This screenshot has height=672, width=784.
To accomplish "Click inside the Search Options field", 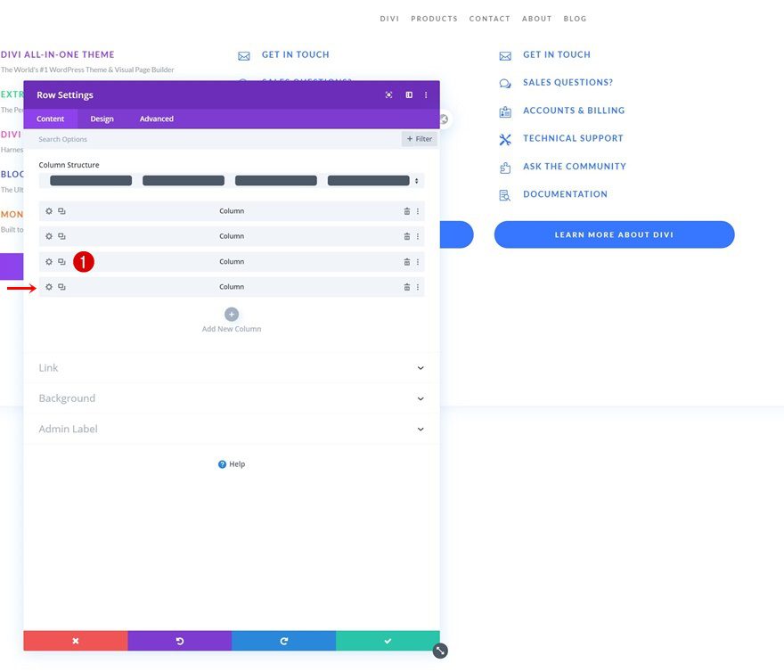I will pos(134,138).
